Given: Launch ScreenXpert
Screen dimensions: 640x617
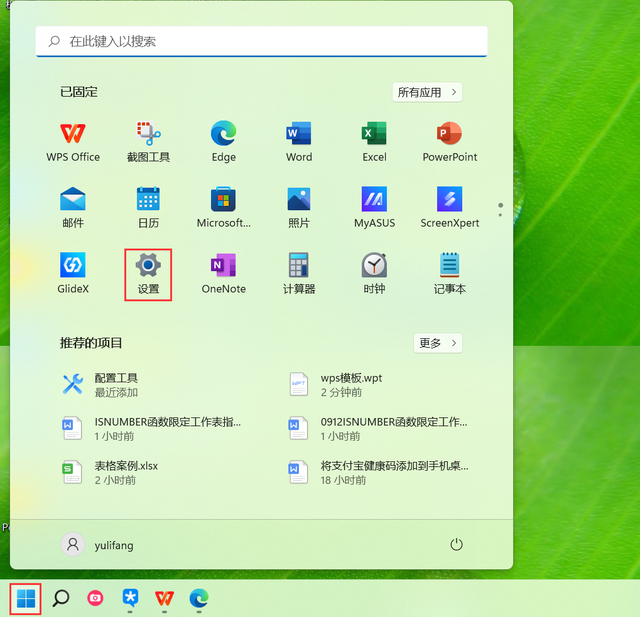Looking at the screenshot, I should pos(449,208).
